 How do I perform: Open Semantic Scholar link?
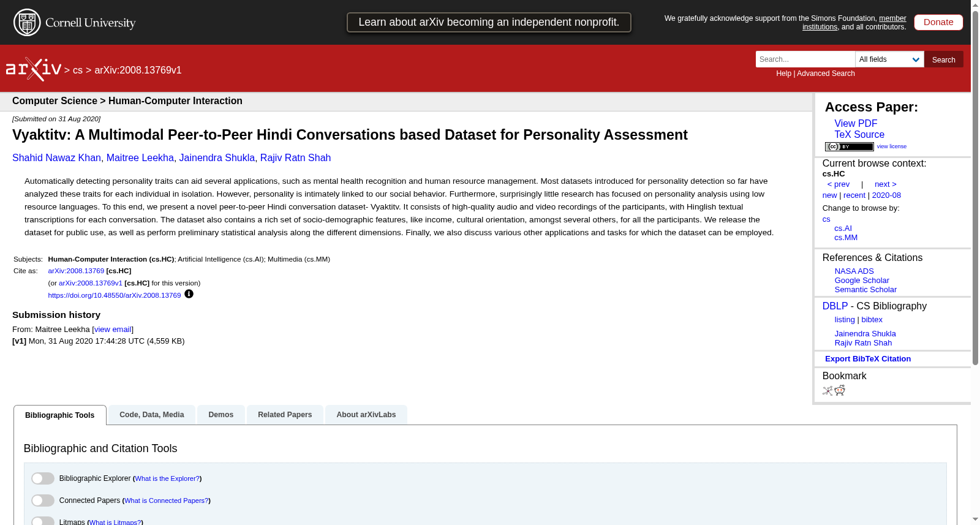[x=865, y=290]
